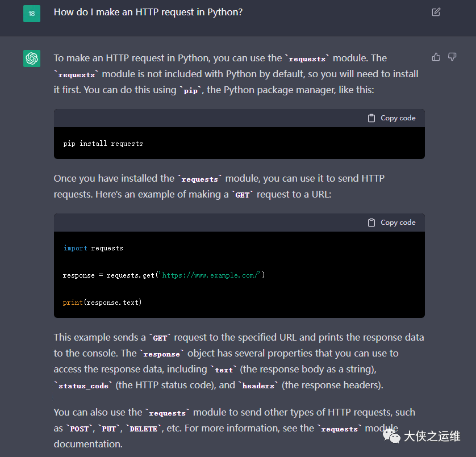Image resolution: width=476 pixels, height=457 pixels.
Task: Click the example.com URL string in the code
Action: [x=211, y=275]
